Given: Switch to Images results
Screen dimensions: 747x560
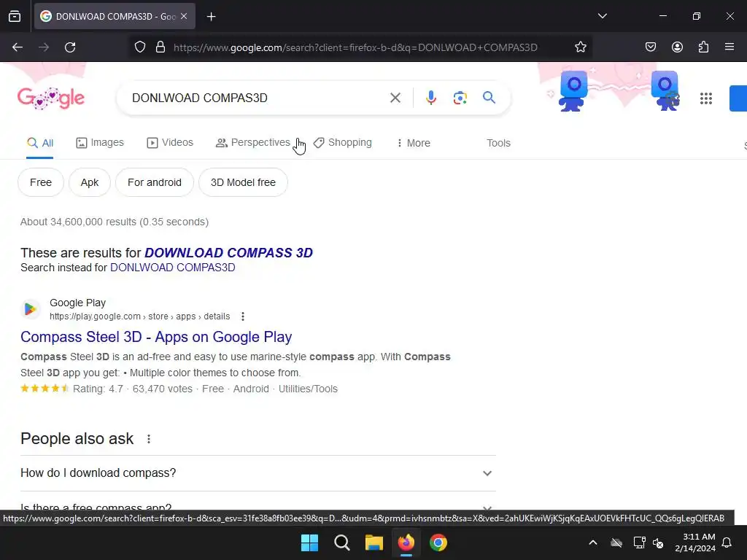Looking at the screenshot, I should coord(100,143).
